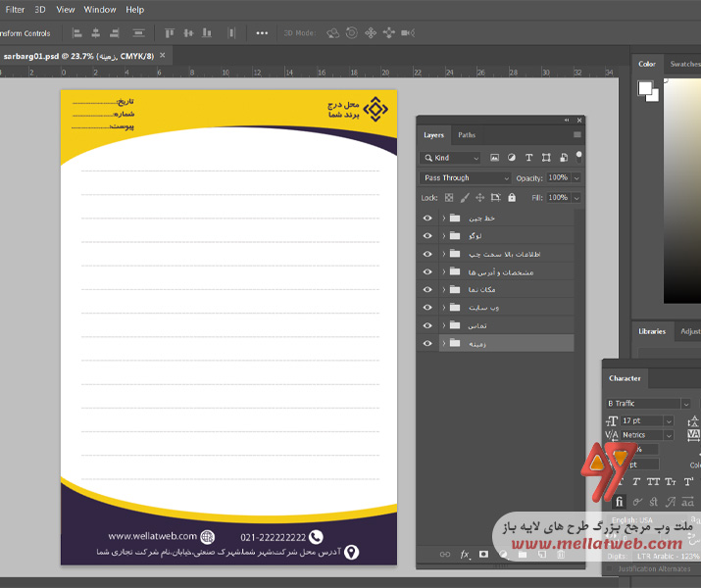The width and height of the screenshot is (701, 588).
Task: Expand the وب سایت group chevron
Action: pos(444,308)
